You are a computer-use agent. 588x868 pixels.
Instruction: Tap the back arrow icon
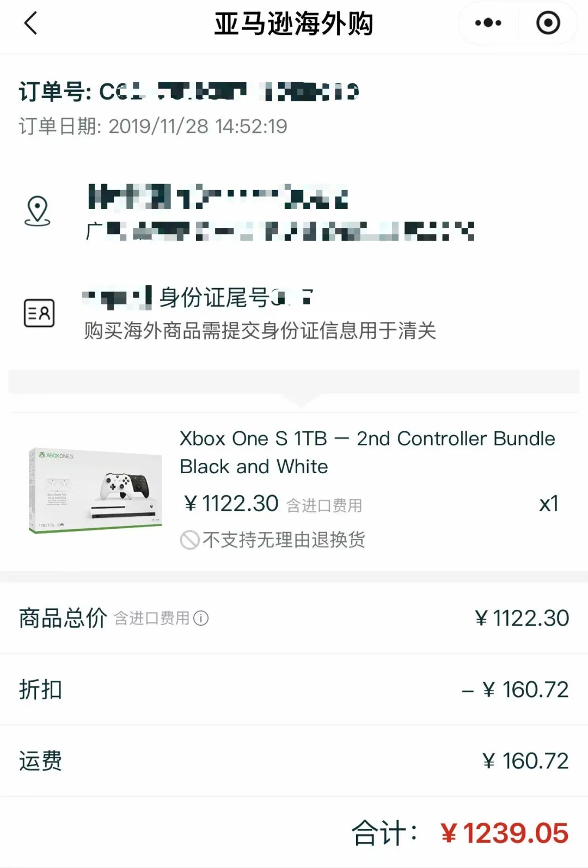click(x=31, y=23)
